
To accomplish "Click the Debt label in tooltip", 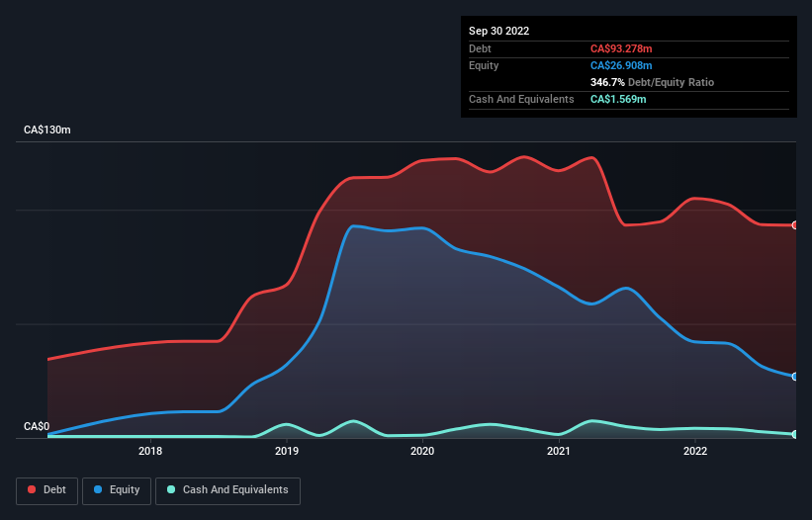I will [x=480, y=48].
